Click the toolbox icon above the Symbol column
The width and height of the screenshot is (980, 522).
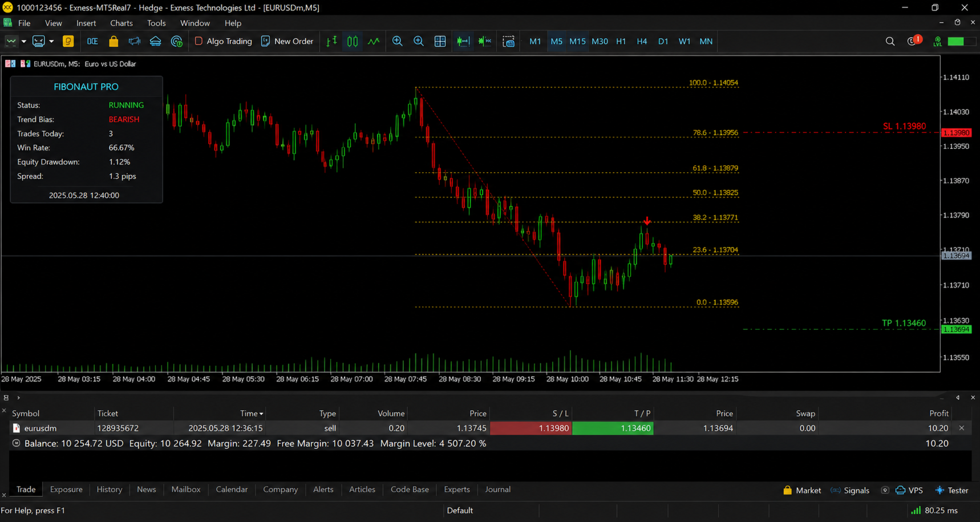(6, 398)
